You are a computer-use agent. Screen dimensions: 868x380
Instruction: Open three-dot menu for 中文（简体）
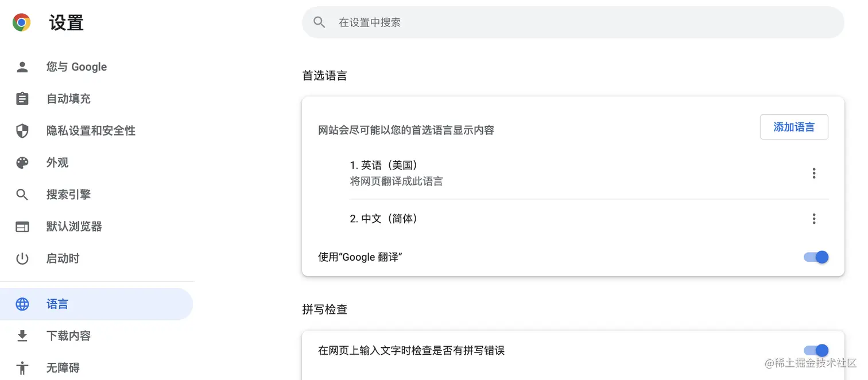click(813, 219)
